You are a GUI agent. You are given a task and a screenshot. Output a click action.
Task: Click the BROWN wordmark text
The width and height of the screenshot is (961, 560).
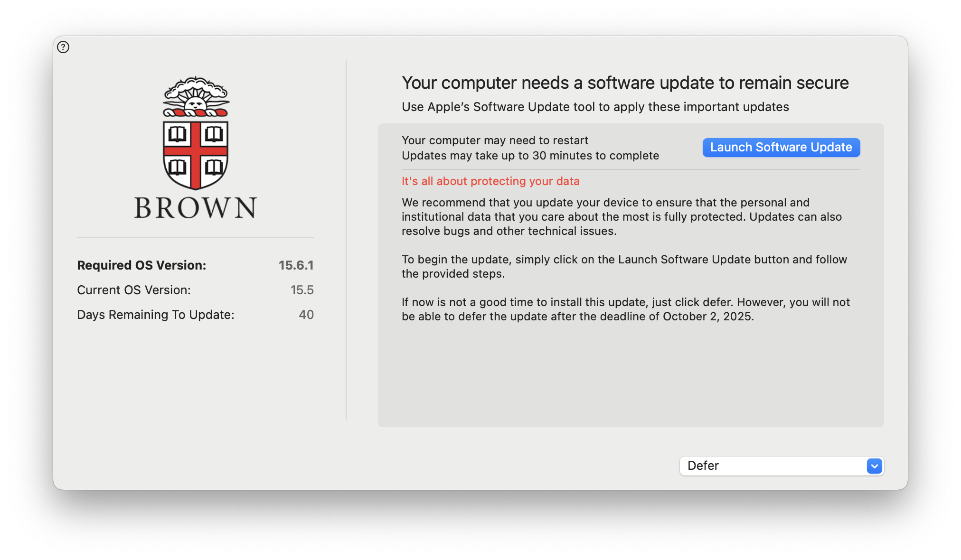(196, 208)
